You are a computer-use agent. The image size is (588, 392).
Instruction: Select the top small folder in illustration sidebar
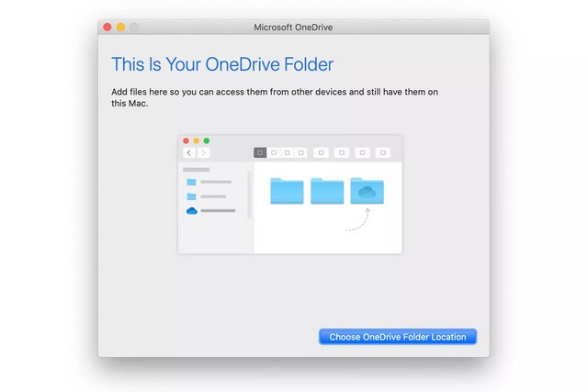point(192,182)
